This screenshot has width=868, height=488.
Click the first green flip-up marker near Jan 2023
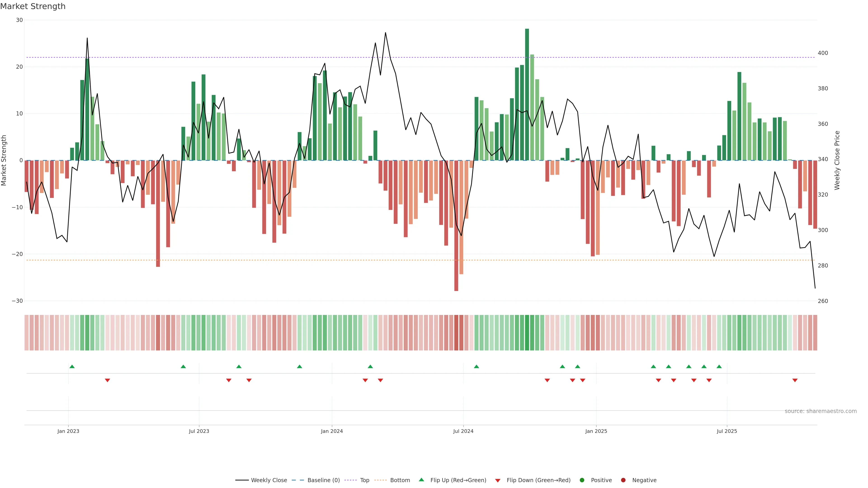pyautogui.click(x=72, y=366)
